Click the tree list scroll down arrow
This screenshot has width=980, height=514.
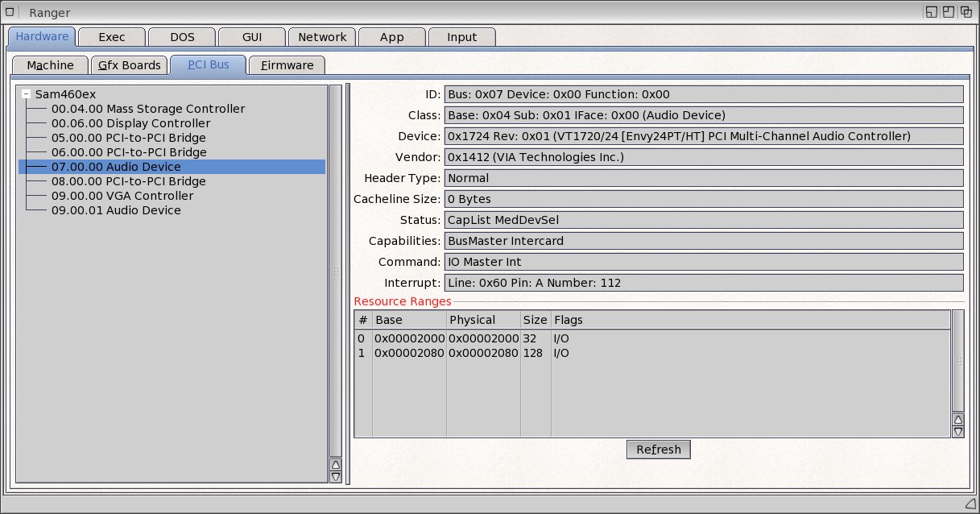point(336,477)
